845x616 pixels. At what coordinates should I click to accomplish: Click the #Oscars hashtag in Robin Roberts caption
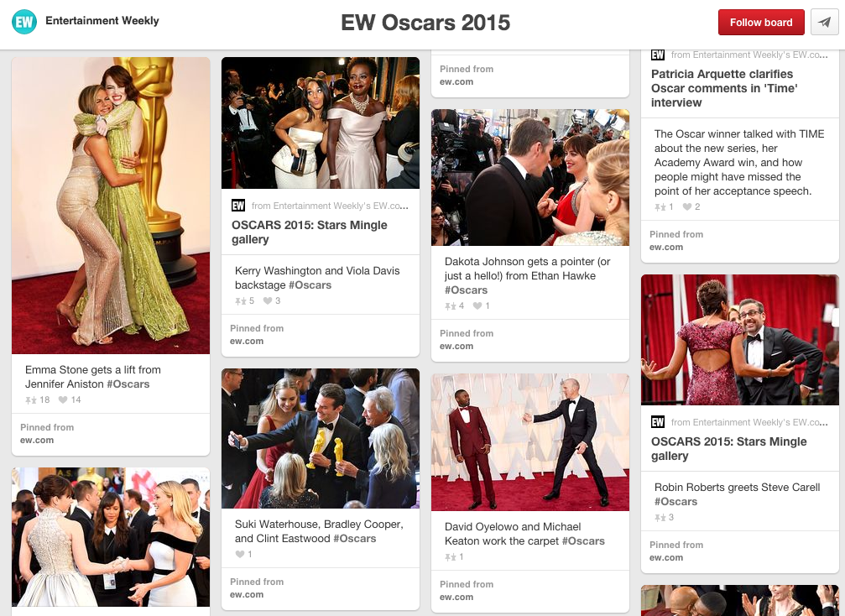675,502
